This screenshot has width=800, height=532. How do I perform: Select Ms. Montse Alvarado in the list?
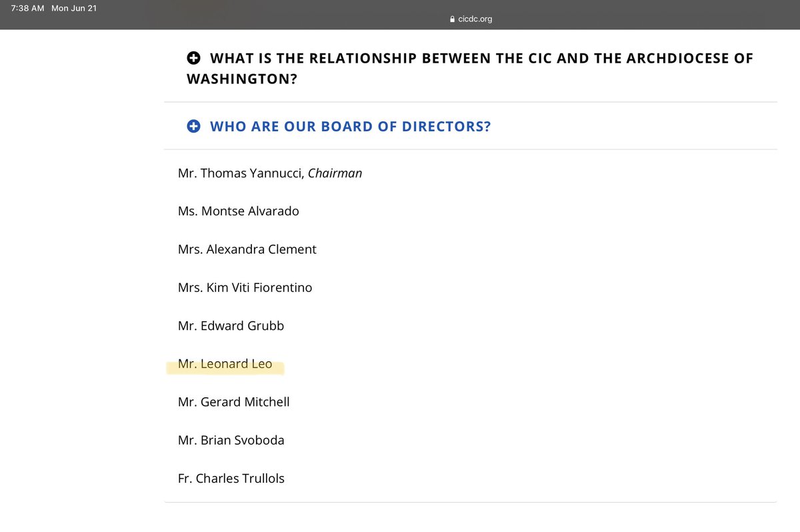[238, 211]
